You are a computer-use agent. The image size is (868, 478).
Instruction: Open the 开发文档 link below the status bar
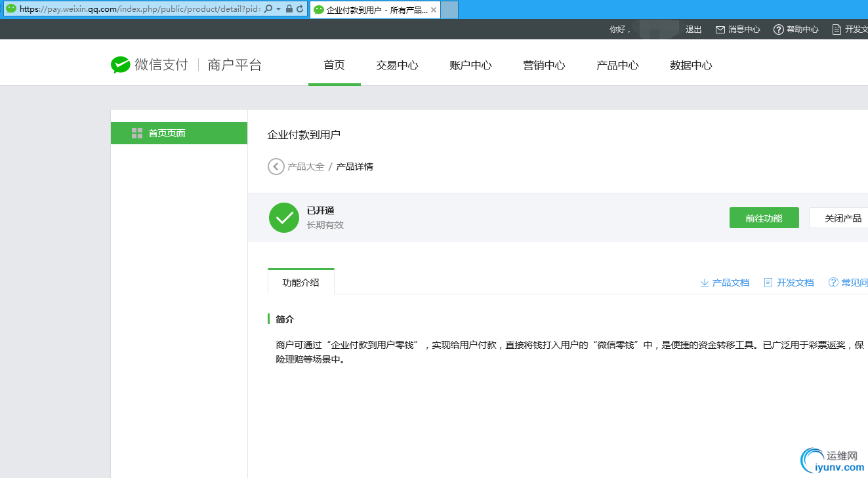789,283
